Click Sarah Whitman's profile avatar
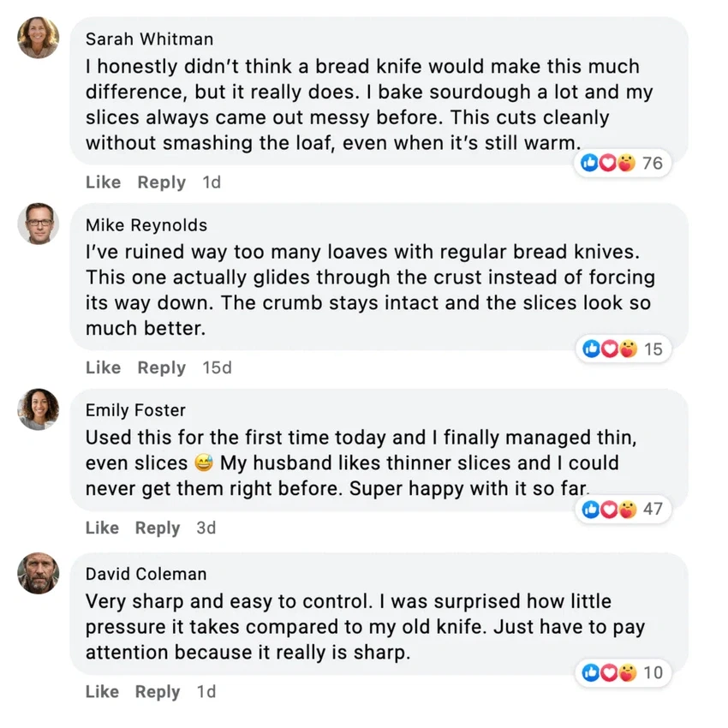The width and height of the screenshot is (728, 728). 39,38
